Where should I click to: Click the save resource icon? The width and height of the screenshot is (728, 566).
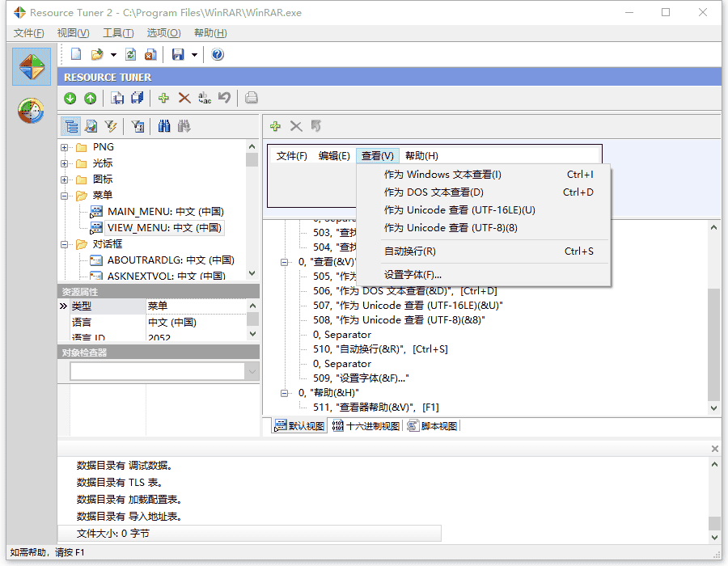pos(117,98)
